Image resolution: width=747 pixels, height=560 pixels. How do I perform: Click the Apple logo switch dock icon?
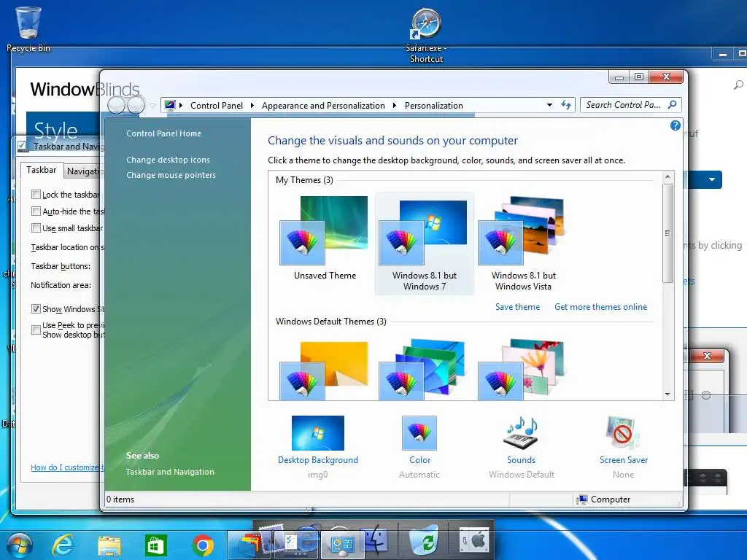tap(474, 540)
